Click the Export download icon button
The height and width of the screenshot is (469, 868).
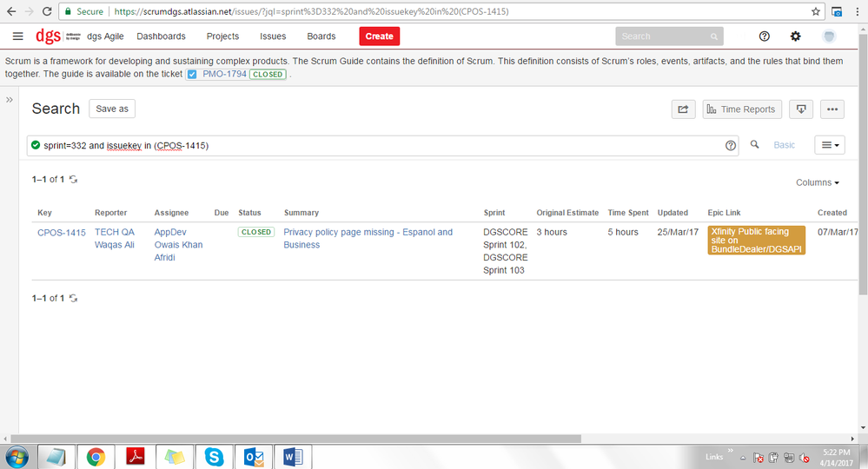pos(801,109)
